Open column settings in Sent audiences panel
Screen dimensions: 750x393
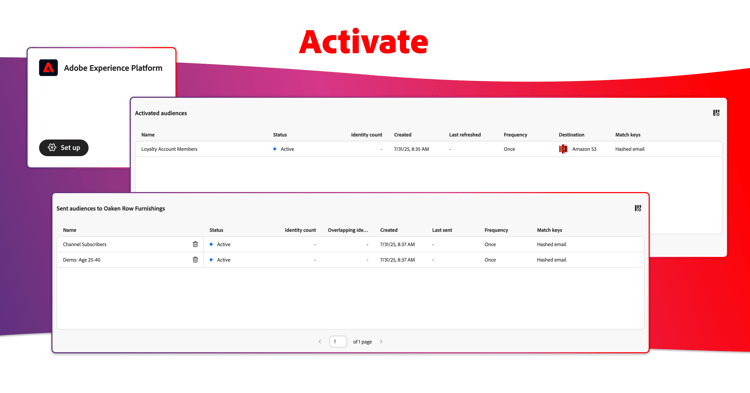[638, 208]
